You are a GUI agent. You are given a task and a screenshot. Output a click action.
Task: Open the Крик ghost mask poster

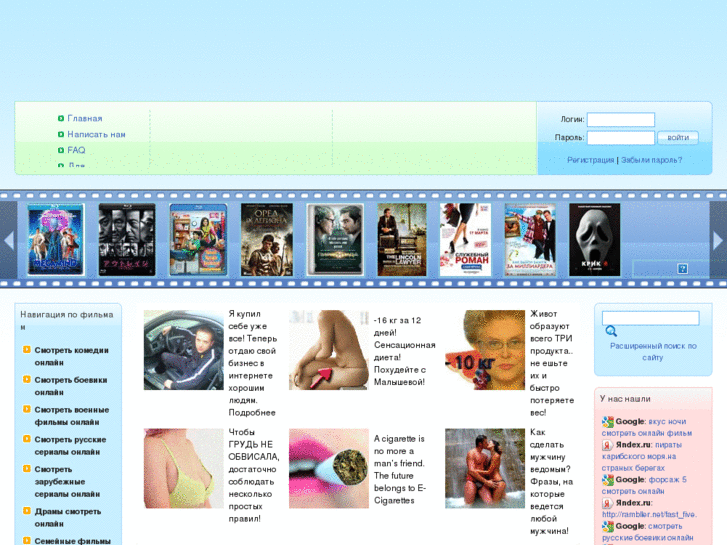pyautogui.click(x=594, y=239)
